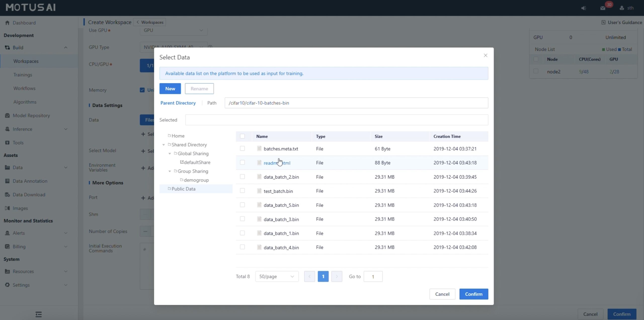
Task: Click the Model Repository icon
Action: (x=7, y=115)
